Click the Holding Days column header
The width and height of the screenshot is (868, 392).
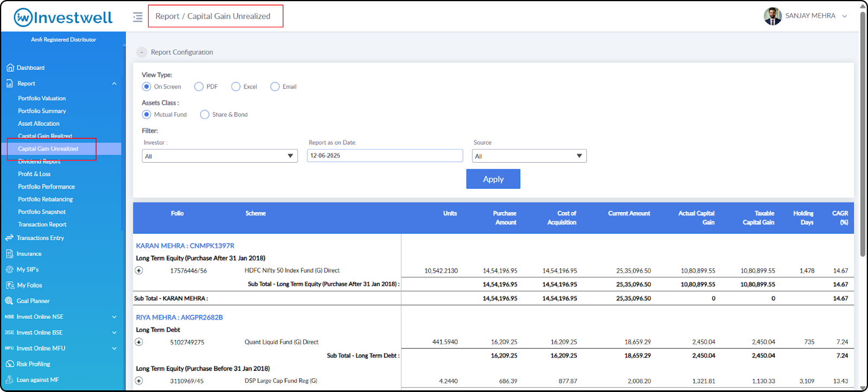point(803,218)
